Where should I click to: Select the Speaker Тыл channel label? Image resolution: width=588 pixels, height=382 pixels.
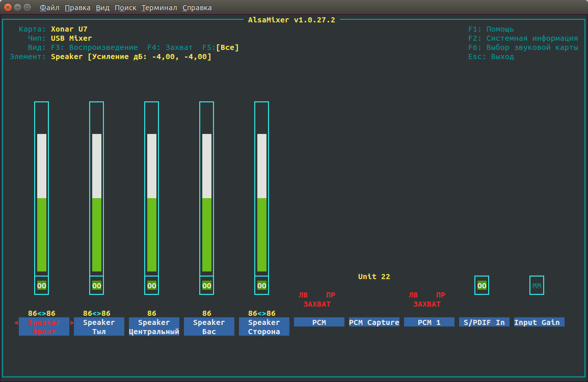(99, 327)
